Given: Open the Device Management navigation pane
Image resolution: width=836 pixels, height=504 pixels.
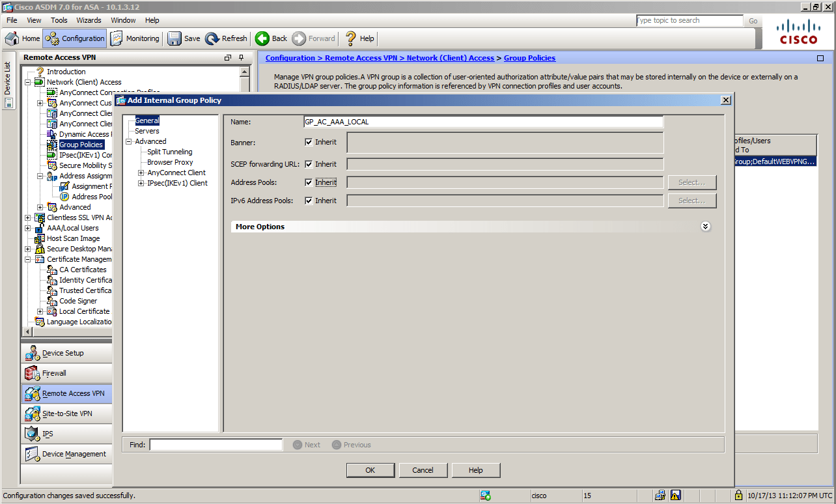Looking at the screenshot, I should pyautogui.click(x=66, y=454).
